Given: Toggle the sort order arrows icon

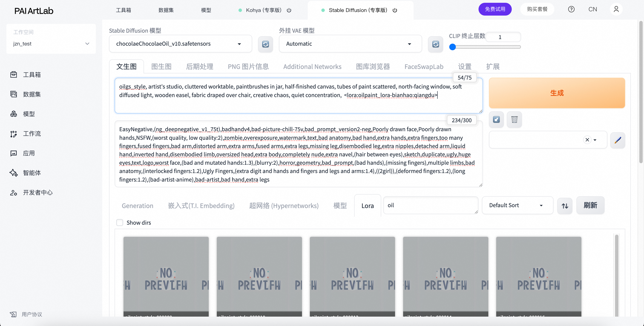Looking at the screenshot, I should pyautogui.click(x=565, y=206).
